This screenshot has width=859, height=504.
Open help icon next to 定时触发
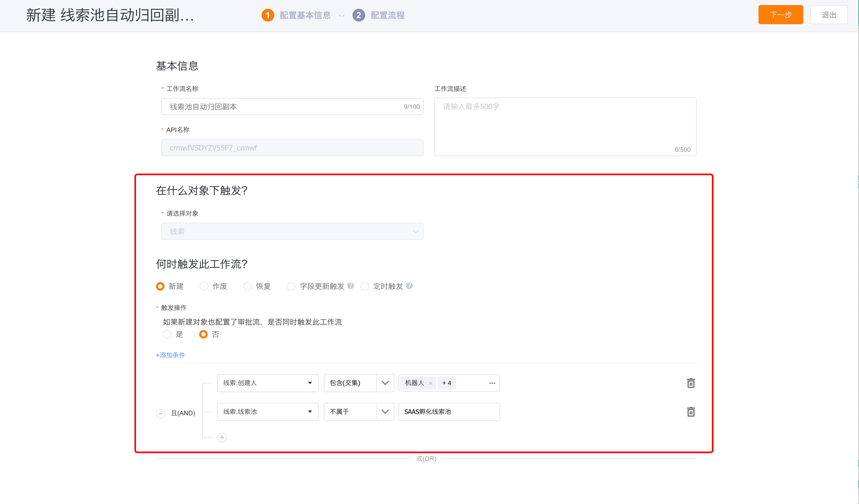pos(410,286)
